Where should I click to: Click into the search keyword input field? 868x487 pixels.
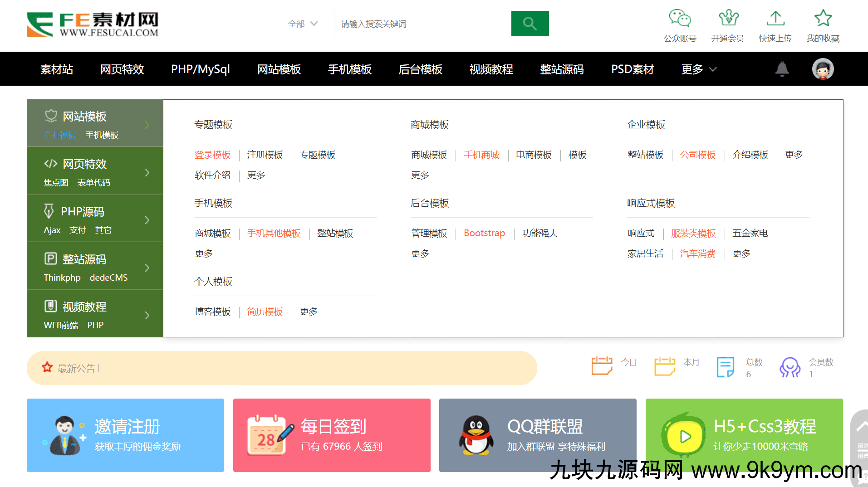pyautogui.click(x=422, y=24)
